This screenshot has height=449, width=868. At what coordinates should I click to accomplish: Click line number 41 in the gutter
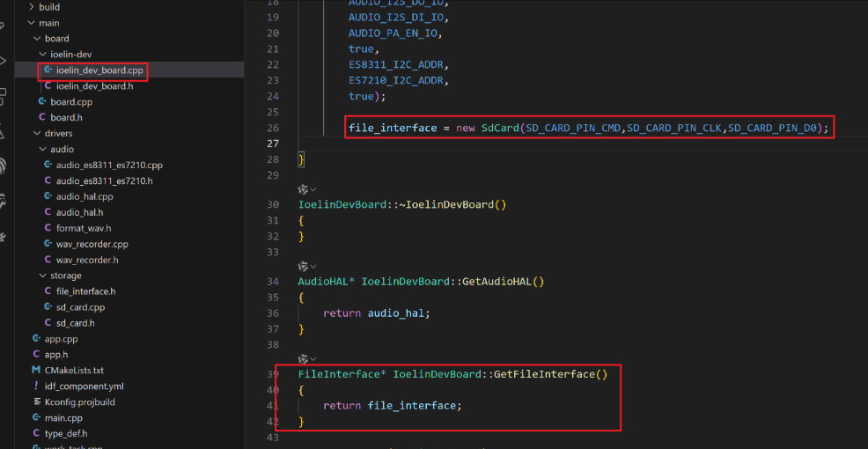tap(275, 406)
